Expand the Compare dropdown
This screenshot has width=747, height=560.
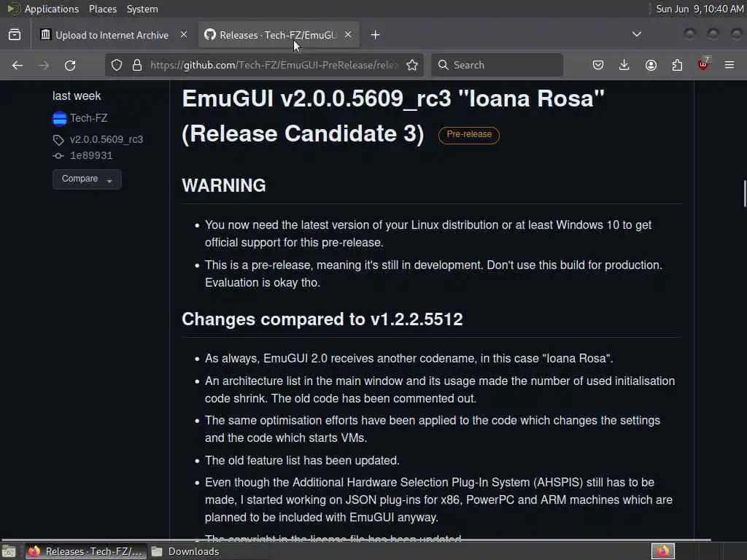[x=87, y=179]
